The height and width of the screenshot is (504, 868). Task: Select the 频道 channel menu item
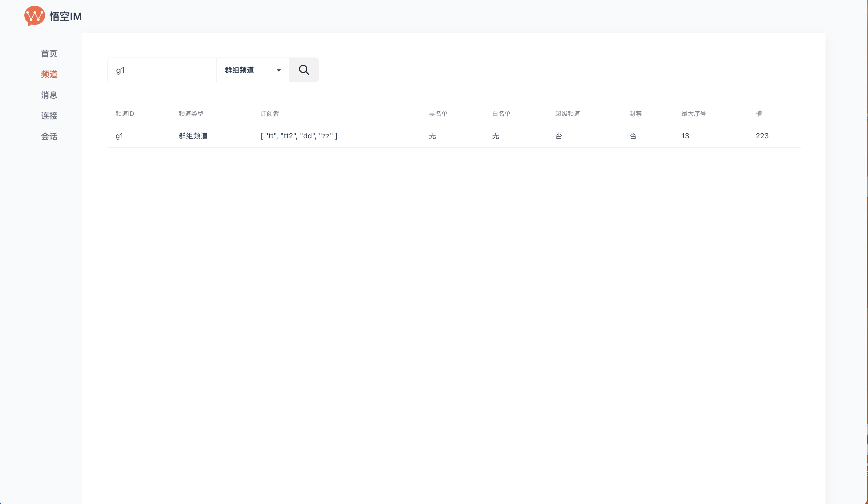click(x=49, y=74)
